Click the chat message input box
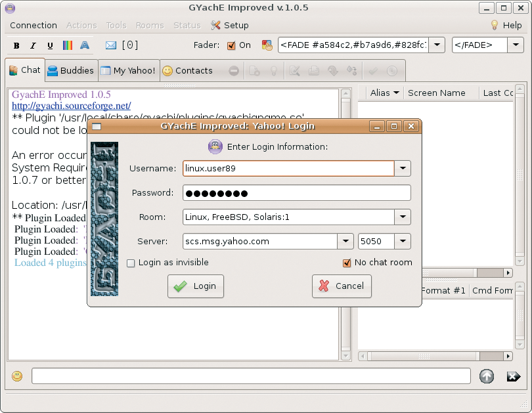 (x=251, y=376)
